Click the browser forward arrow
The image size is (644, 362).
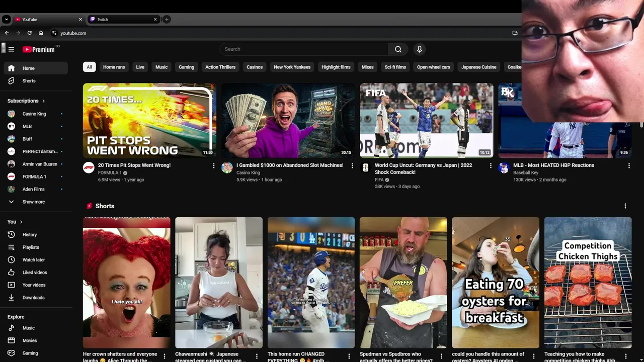click(18, 33)
